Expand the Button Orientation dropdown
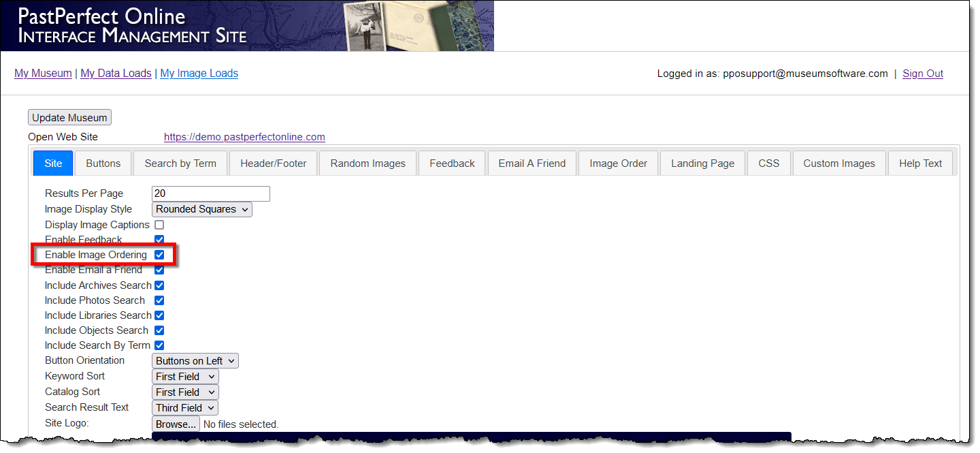The width and height of the screenshot is (980, 453). (x=195, y=361)
